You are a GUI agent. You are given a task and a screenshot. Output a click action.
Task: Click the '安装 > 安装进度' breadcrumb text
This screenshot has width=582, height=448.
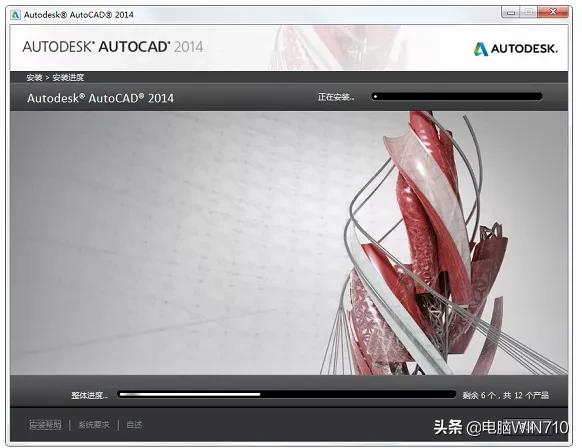[x=55, y=78]
